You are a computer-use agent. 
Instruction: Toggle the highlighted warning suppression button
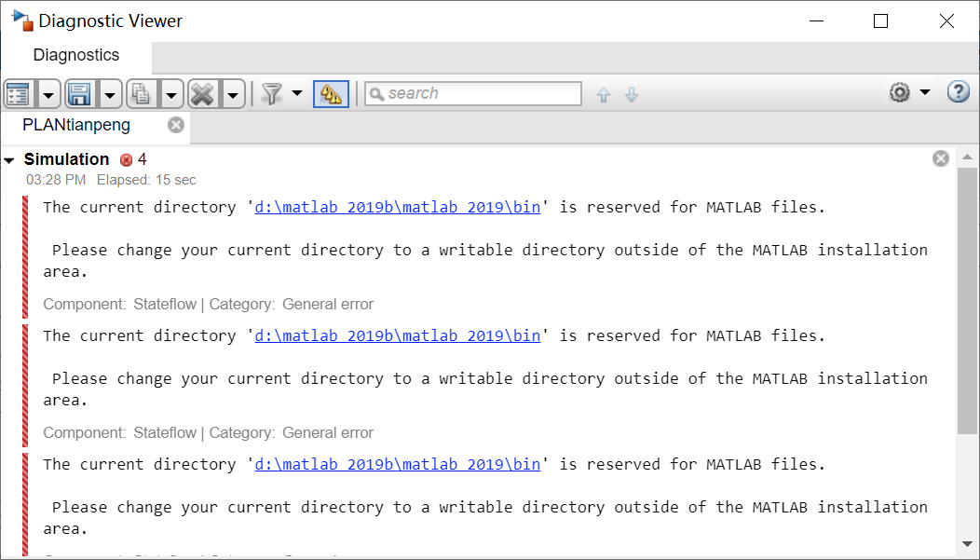pos(331,93)
